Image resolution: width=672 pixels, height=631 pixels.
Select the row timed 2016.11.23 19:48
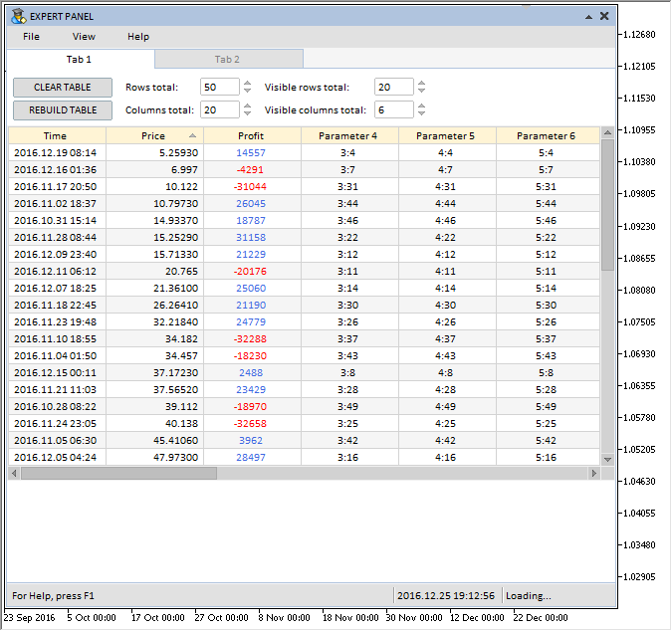(304, 322)
